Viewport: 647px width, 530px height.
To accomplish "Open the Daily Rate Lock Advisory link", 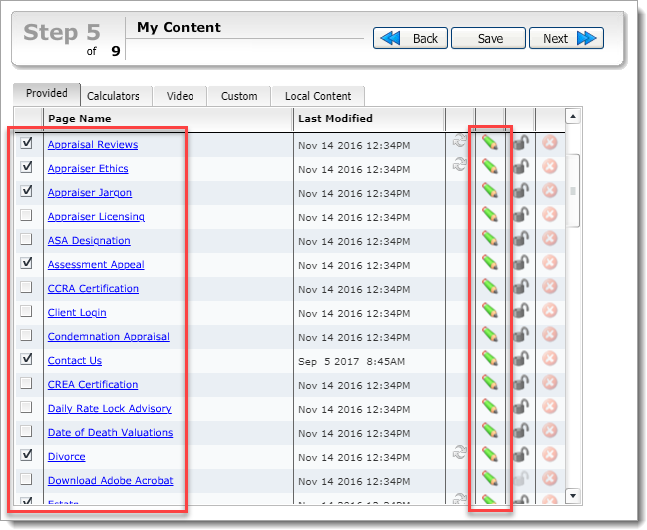I will coord(109,409).
